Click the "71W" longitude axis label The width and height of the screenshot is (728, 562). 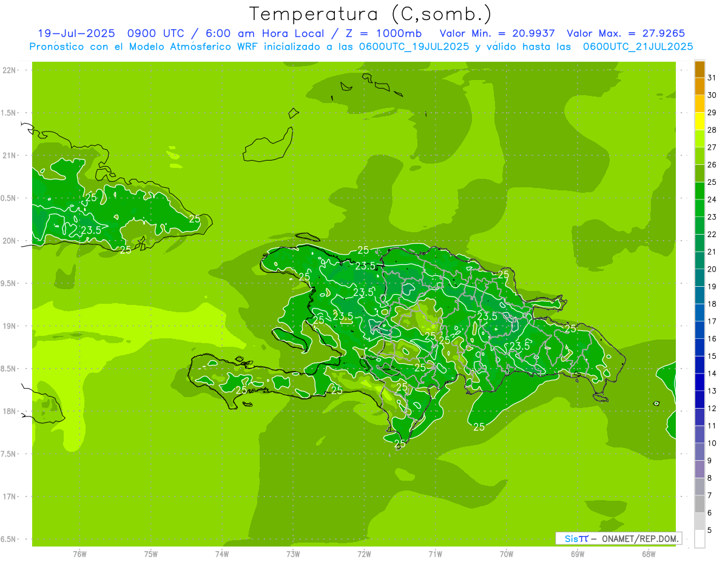pyautogui.click(x=435, y=554)
